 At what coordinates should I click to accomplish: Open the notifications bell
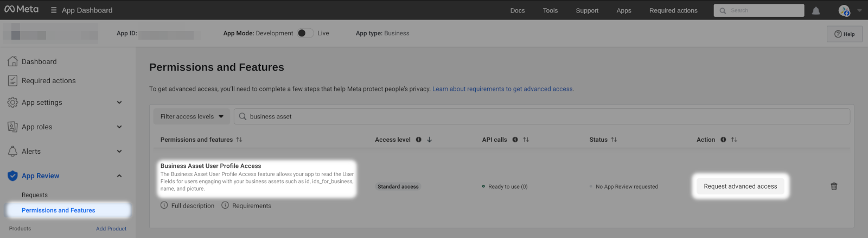[x=815, y=10]
